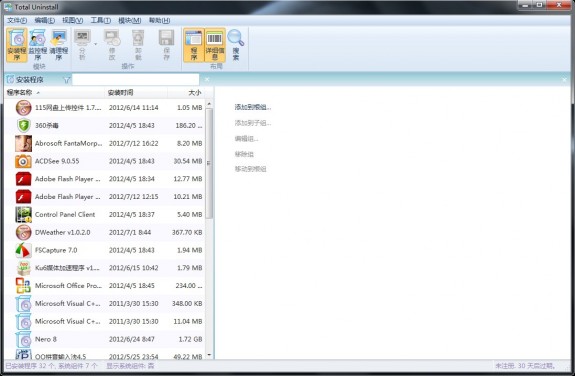This screenshot has width=575, height=376.
Task: Sort the list by 大小 column header
Action: [186, 92]
